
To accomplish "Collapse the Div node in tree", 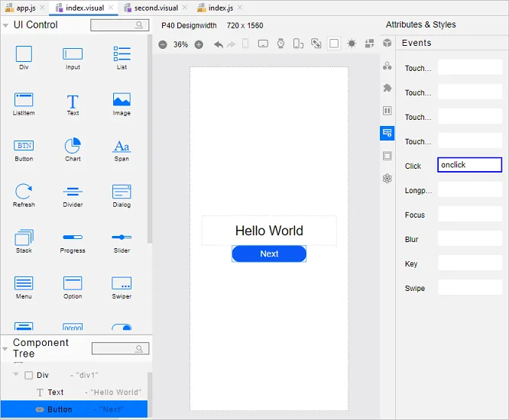I will [15, 374].
